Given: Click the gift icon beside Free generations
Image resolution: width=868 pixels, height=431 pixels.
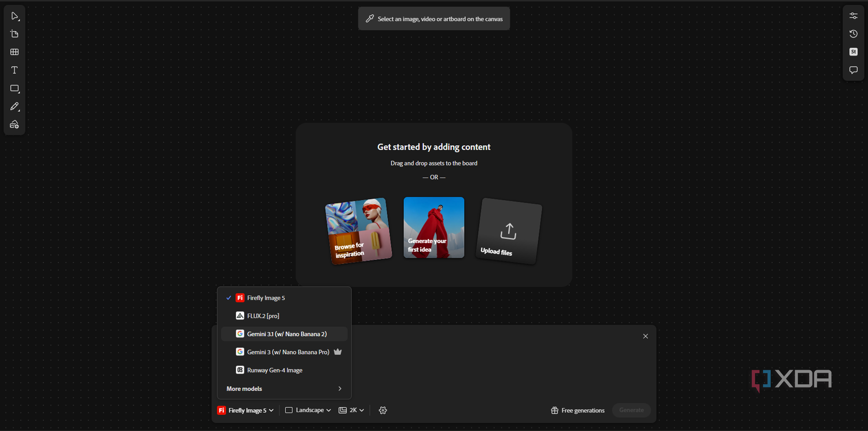Looking at the screenshot, I should coord(554,410).
